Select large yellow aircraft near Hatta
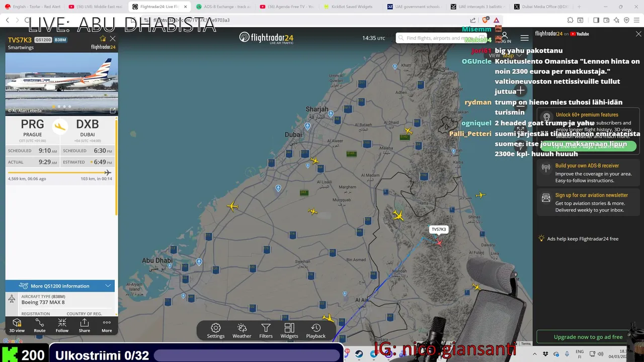 398,216
